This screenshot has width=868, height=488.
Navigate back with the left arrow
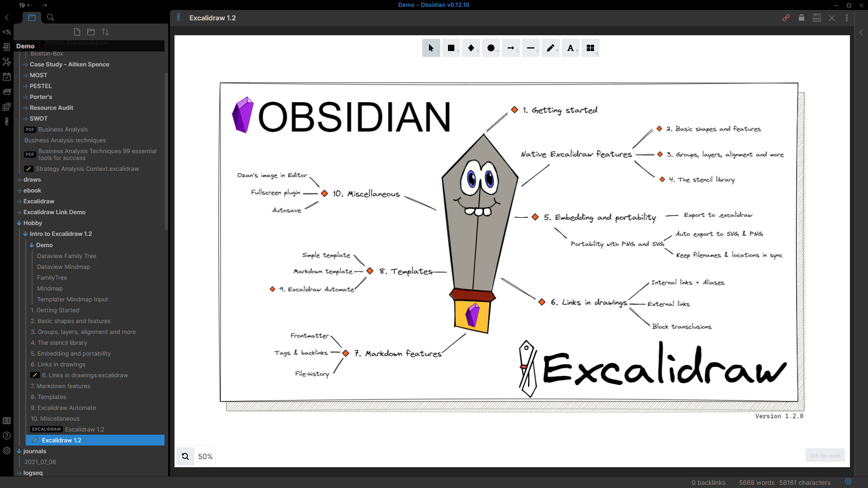pyautogui.click(x=29, y=5)
